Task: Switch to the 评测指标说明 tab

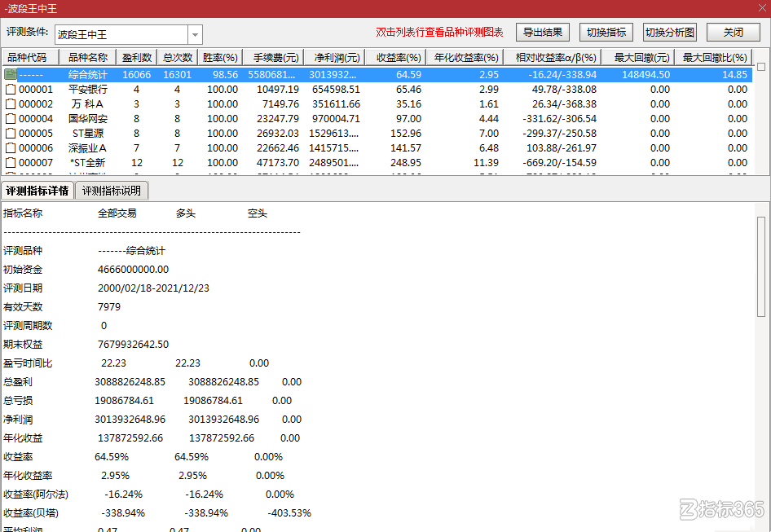Action: click(112, 191)
